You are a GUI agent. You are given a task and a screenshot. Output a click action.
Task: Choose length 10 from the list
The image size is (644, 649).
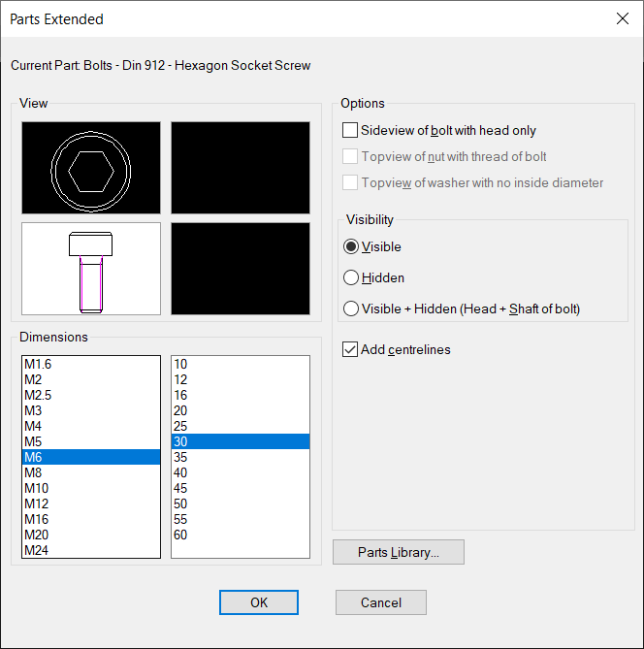241,364
